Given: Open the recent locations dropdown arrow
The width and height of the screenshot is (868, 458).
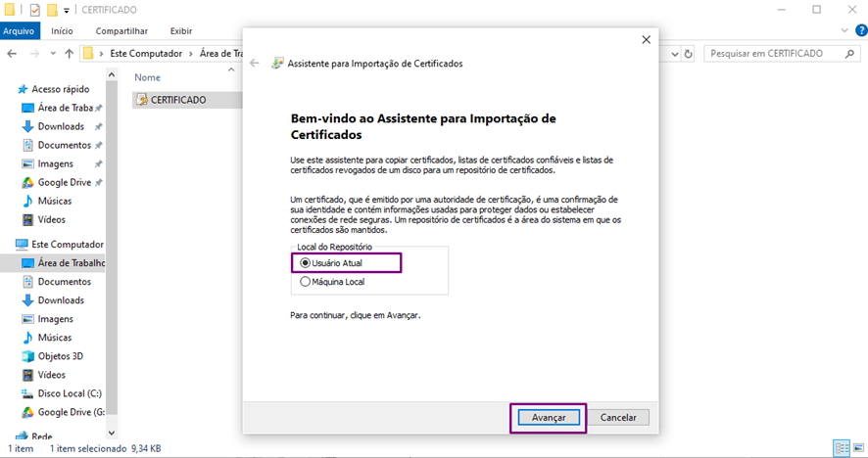Looking at the screenshot, I should point(53,54).
